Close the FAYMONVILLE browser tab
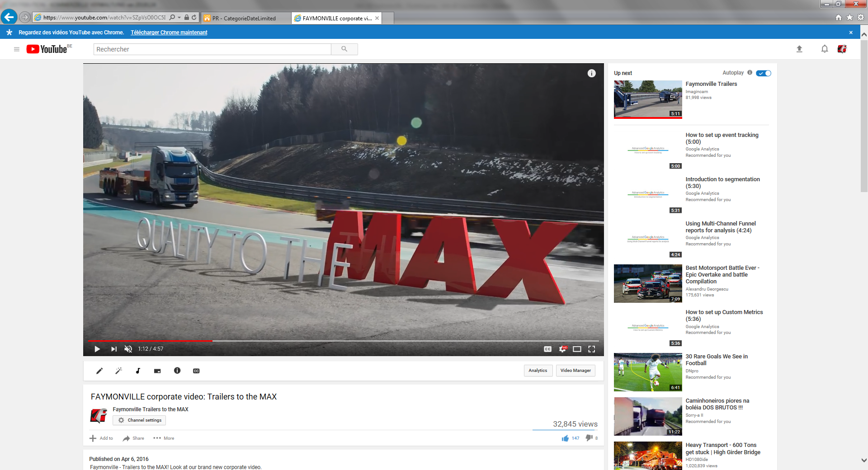 377,18
